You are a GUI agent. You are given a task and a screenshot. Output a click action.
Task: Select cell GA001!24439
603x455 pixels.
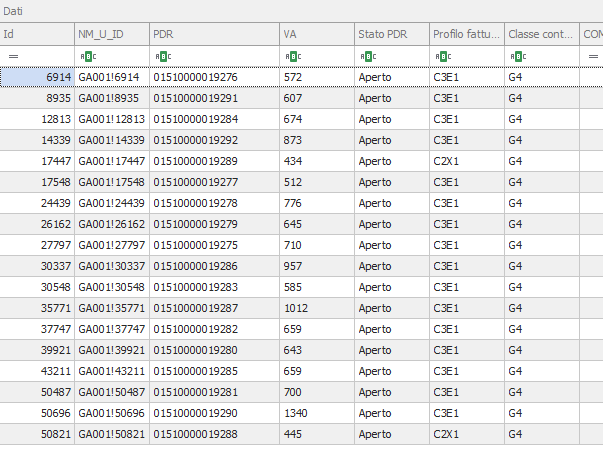point(112,203)
